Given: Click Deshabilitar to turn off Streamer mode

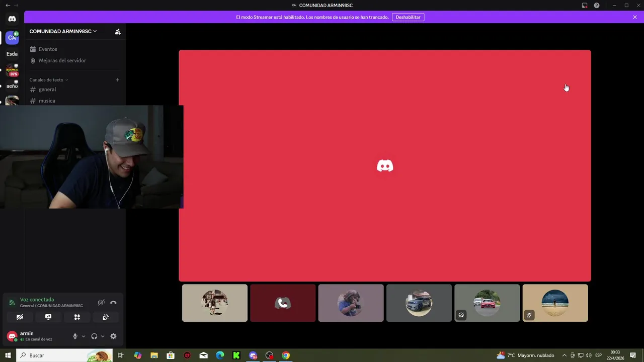Looking at the screenshot, I should click(x=408, y=17).
